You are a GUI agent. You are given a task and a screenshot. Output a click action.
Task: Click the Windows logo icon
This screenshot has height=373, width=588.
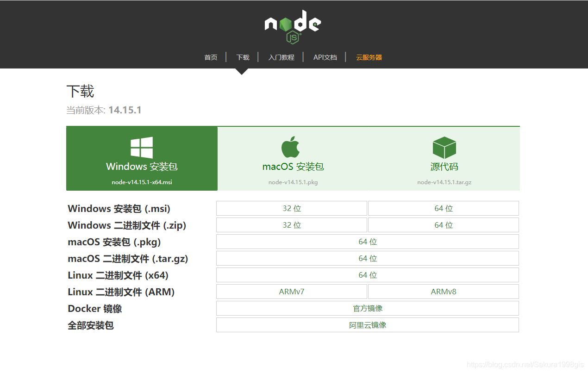coord(142,148)
